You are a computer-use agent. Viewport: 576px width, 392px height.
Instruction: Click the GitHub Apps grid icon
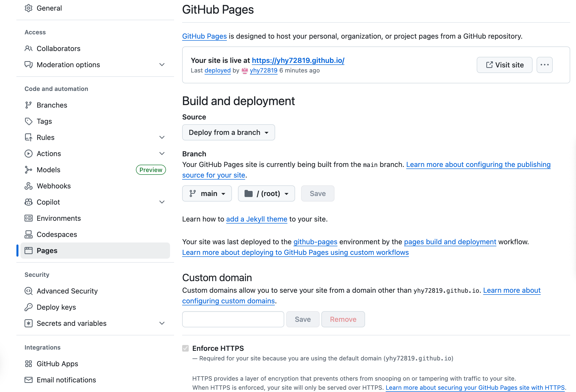pos(29,364)
